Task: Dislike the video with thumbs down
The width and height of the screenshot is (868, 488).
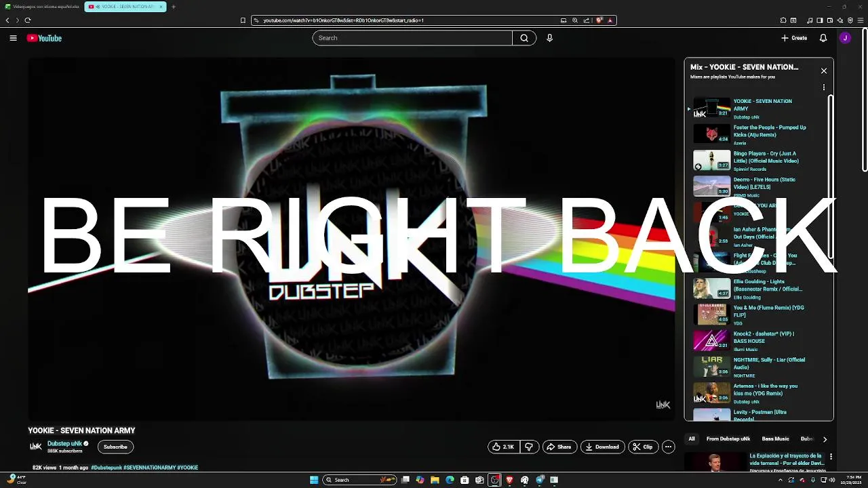Action: point(529,447)
